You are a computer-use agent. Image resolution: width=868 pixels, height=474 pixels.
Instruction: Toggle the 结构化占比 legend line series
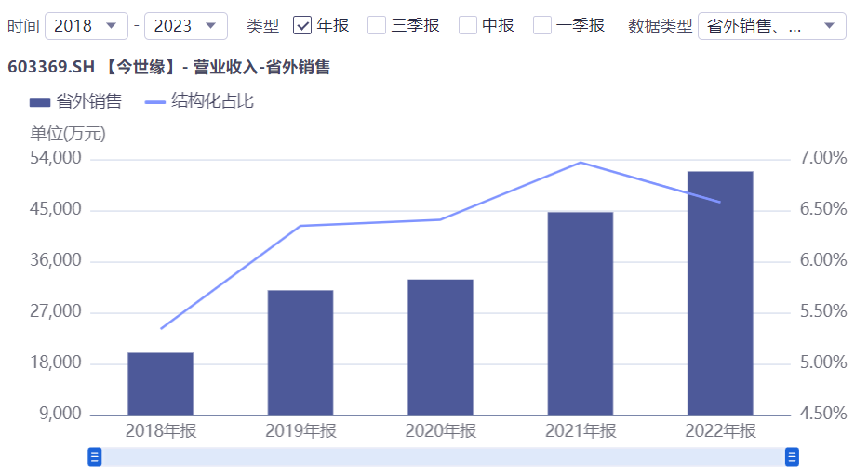pos(199,101)
